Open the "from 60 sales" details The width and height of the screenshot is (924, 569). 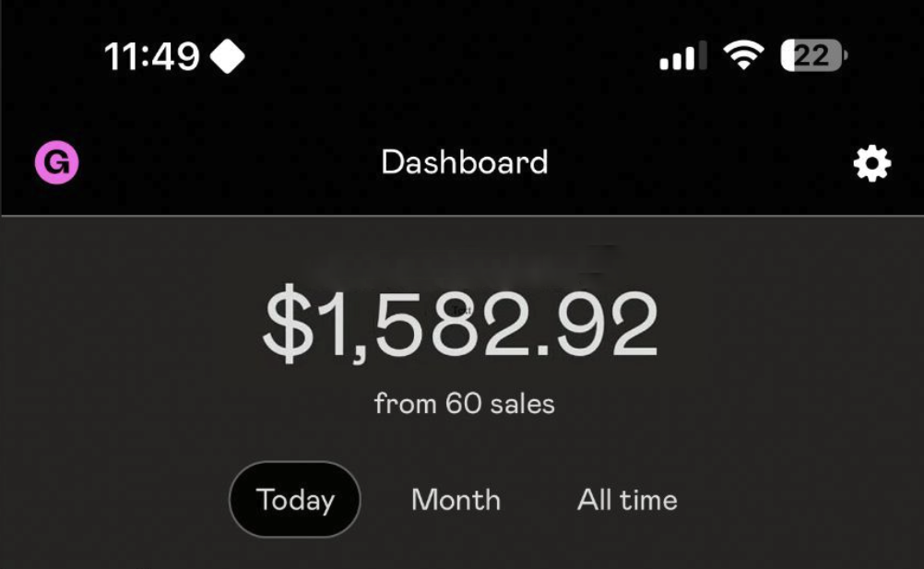(x=464, y=403)
